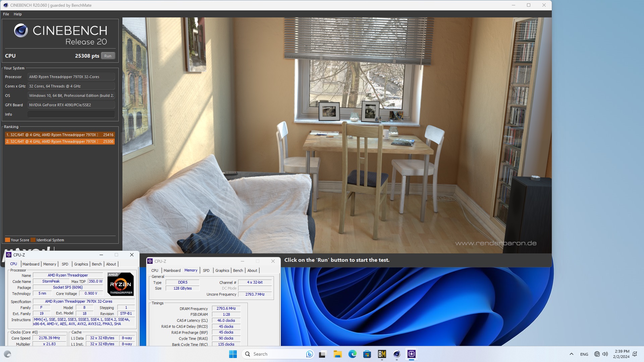Open Bench tab in left CPU-Z window
Viewport: 644px width, 362px height.
97,264
